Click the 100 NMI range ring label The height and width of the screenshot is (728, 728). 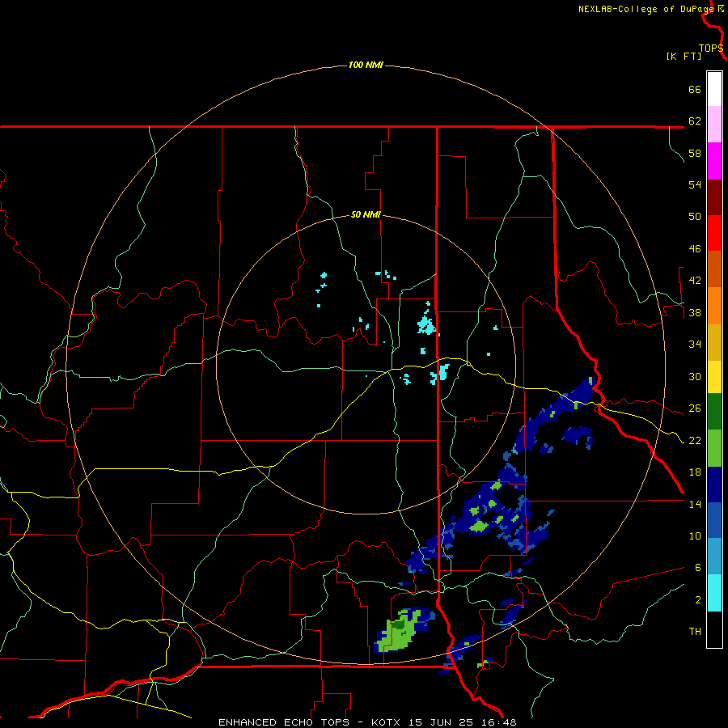366,65
